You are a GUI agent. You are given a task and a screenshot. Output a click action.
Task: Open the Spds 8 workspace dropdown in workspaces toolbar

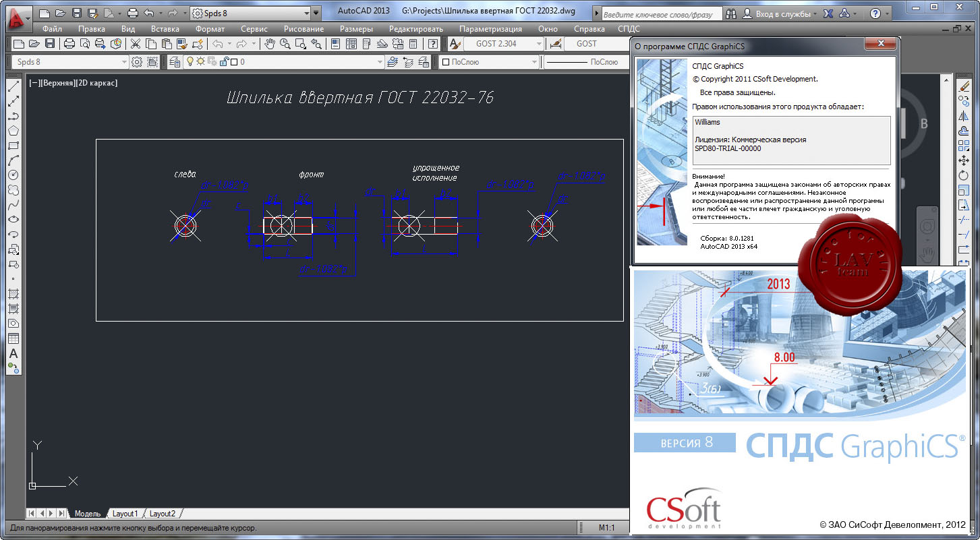(70, 62)
